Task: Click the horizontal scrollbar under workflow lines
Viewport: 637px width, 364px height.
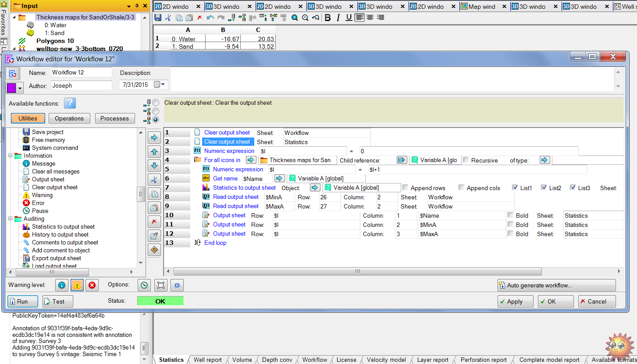Action: [x=358, y=271]
